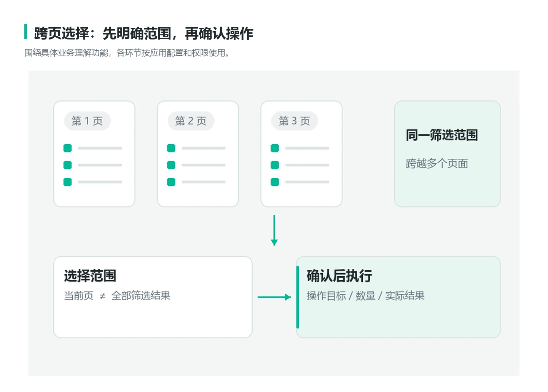Select the 跨越多个页面 text
Viewport: 548px width, 392px height.
tap(437, 164)
